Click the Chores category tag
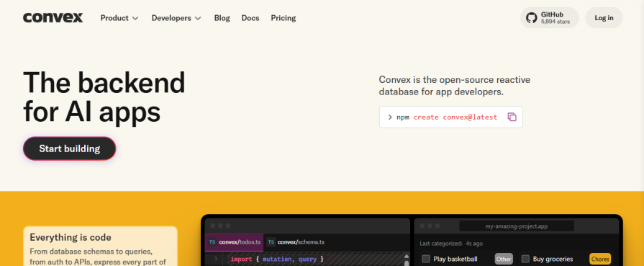The image size is (644, 266). point(600,259)
